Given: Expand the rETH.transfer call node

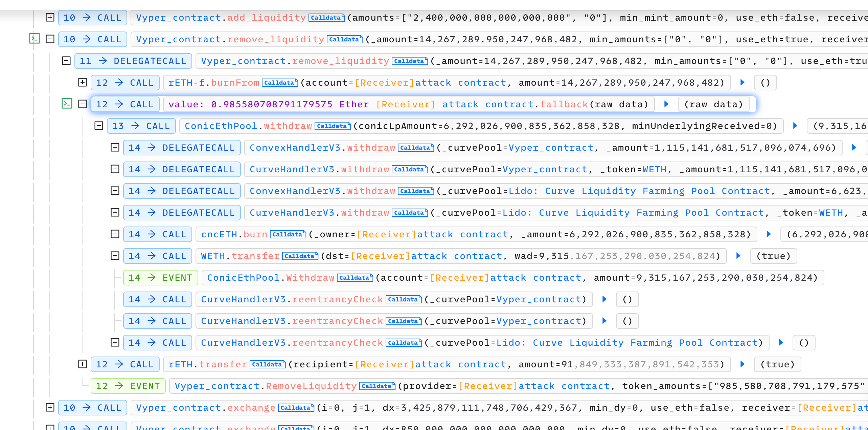Looking at the screenshot, I should click(83, 364).
